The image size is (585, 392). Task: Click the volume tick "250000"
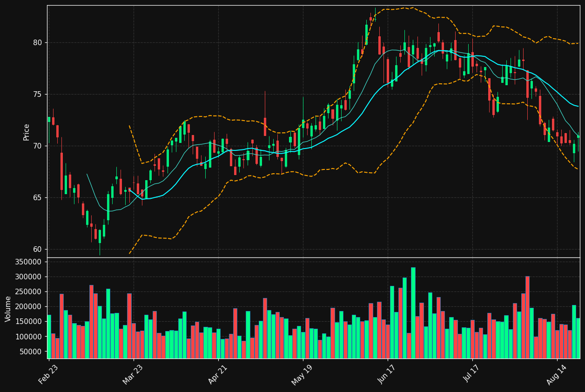pos(29,292)
